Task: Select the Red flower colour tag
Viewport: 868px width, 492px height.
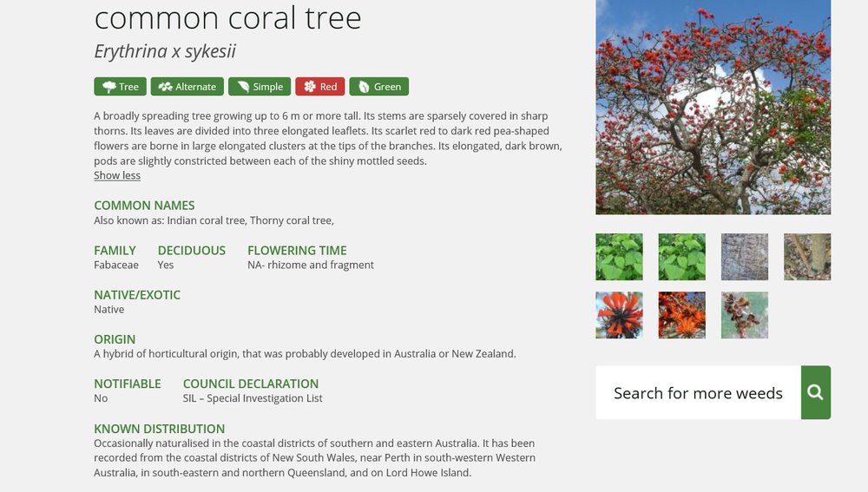Action: click(320, 86)
